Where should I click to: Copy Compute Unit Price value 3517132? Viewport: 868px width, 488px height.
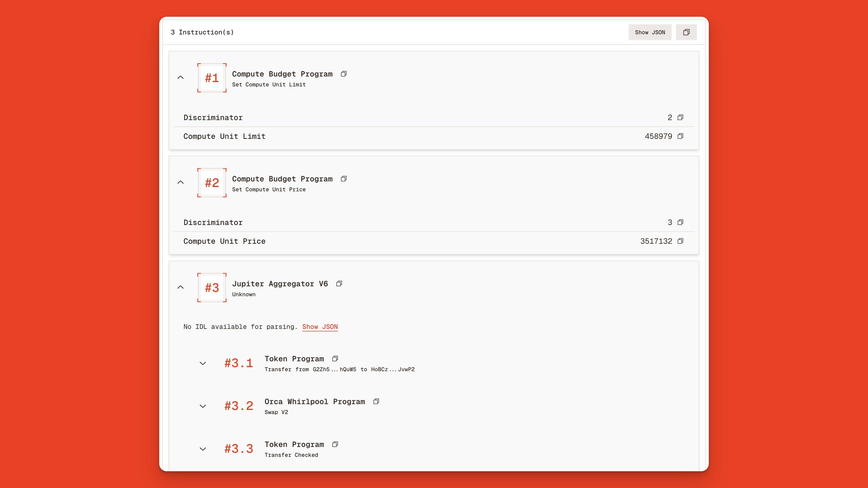680,241
